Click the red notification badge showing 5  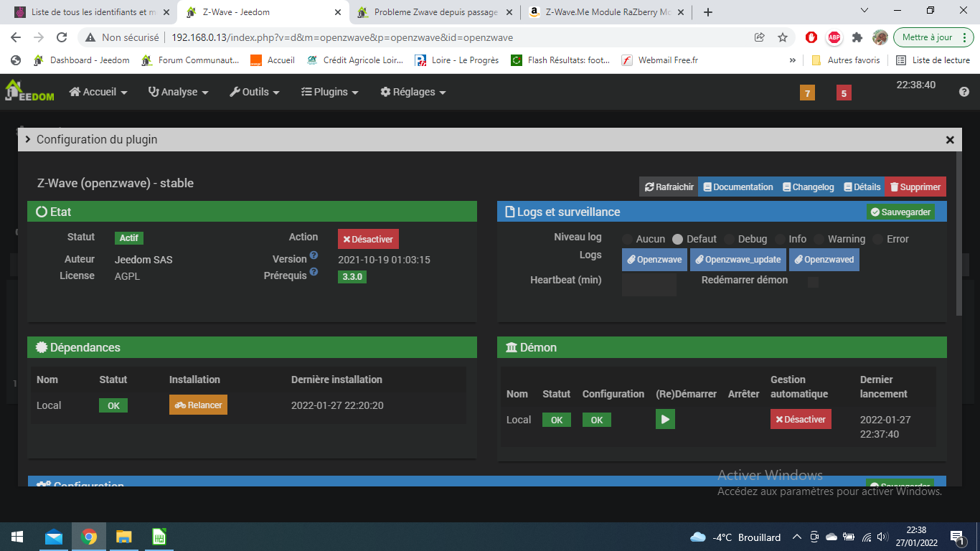pyautogui.click(x=844, y=93)
